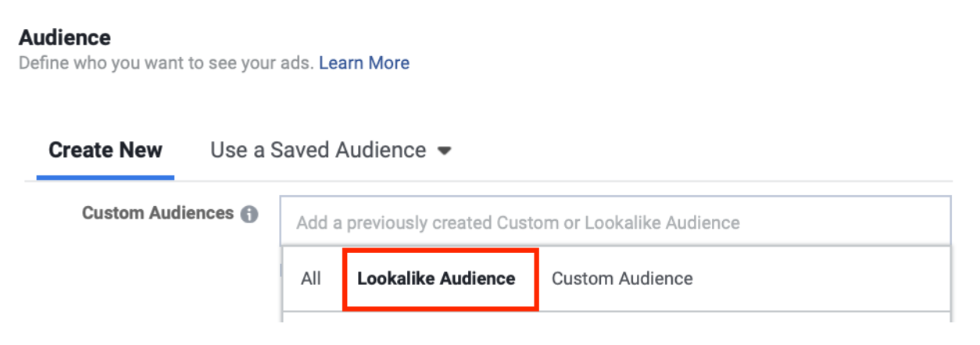Click the Custom Audiences info icon
980x345 pixels.
(249, 215)
